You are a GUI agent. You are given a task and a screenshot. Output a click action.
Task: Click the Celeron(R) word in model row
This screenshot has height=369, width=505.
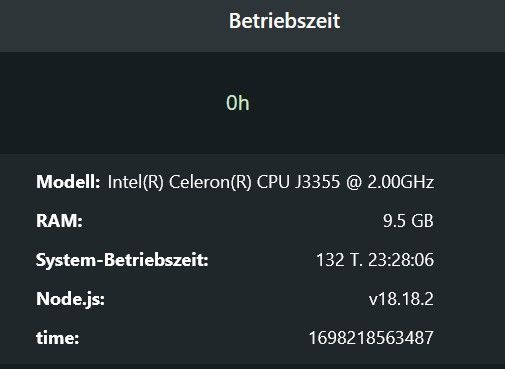pyautogui.click(x=210, y=182)
